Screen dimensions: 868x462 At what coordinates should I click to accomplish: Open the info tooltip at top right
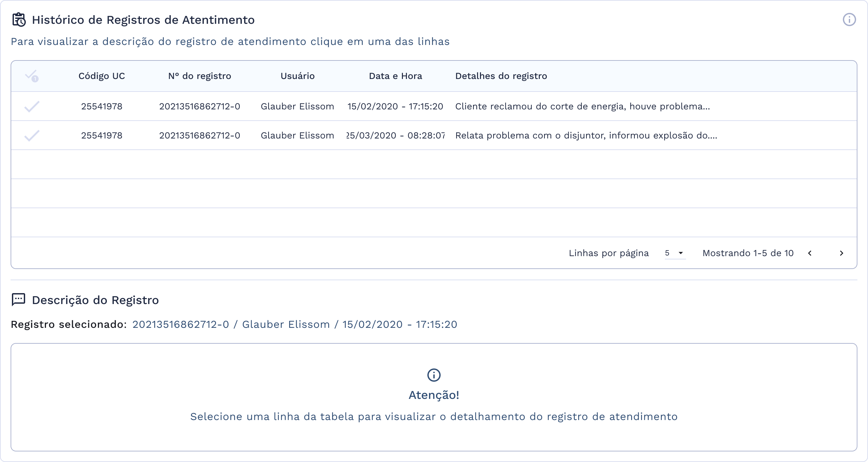pos(850,19)
